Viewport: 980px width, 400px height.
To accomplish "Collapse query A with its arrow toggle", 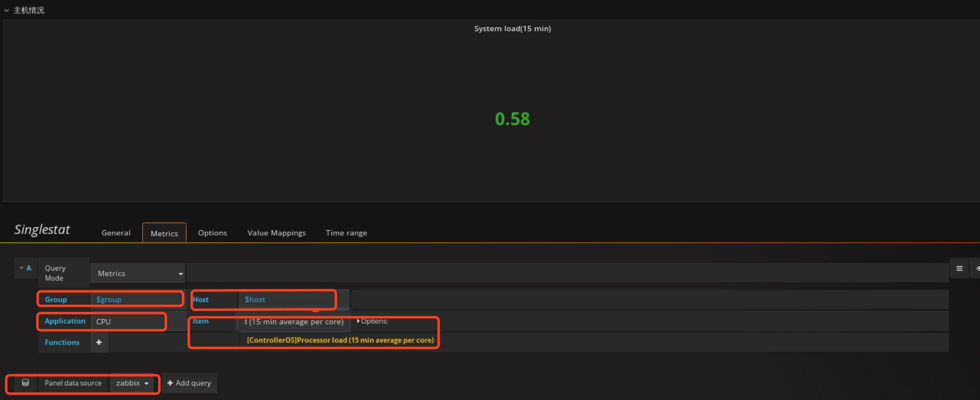I will [22, 268].
